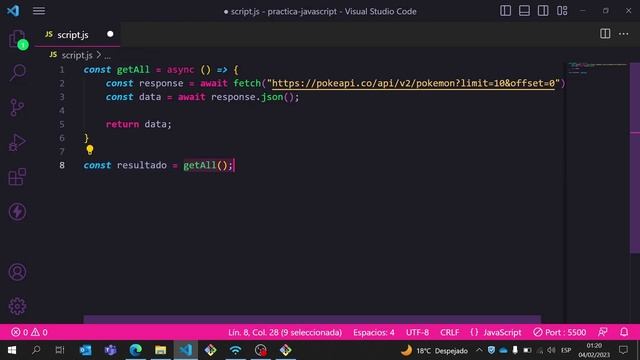
Task: Open the hamburger application menu
Action: 39,11
